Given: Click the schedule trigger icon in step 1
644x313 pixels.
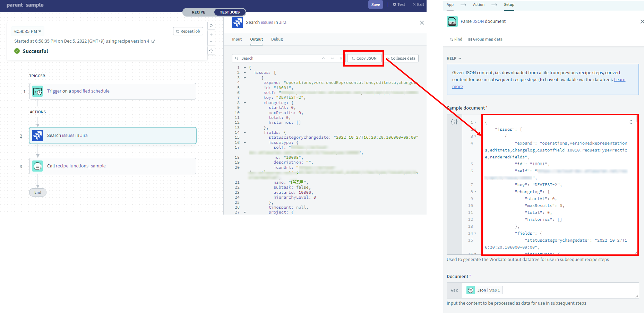Looking at the screenshot, I should (37, 91).
